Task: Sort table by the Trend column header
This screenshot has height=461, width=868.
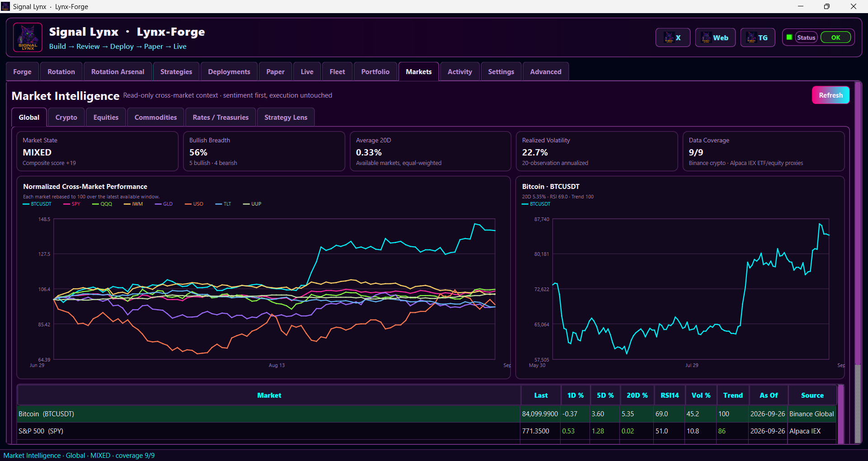Action: tap(733, 395)
